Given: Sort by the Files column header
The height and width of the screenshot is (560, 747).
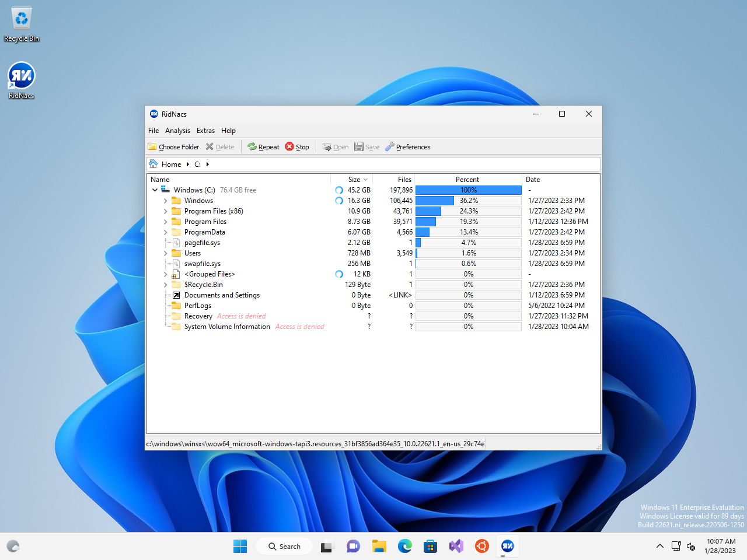Looking at the screenshot, I should (x=394, y=180).
